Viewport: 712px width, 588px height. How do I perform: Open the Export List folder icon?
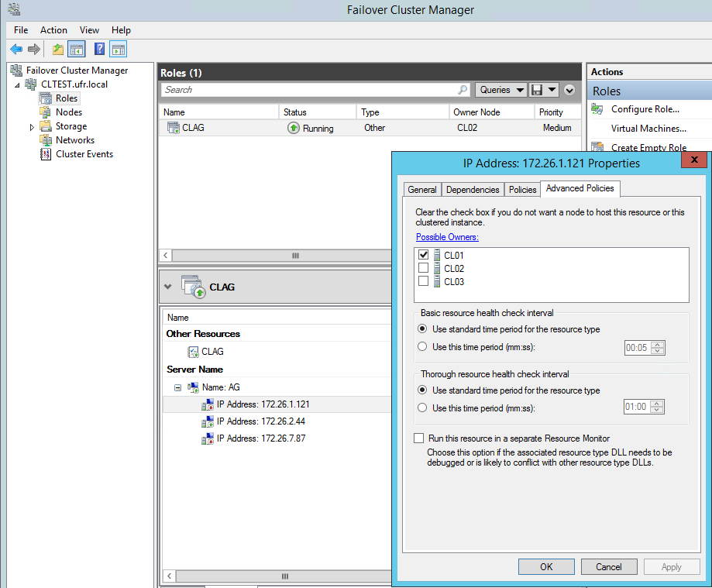click(x=57, y=48)
